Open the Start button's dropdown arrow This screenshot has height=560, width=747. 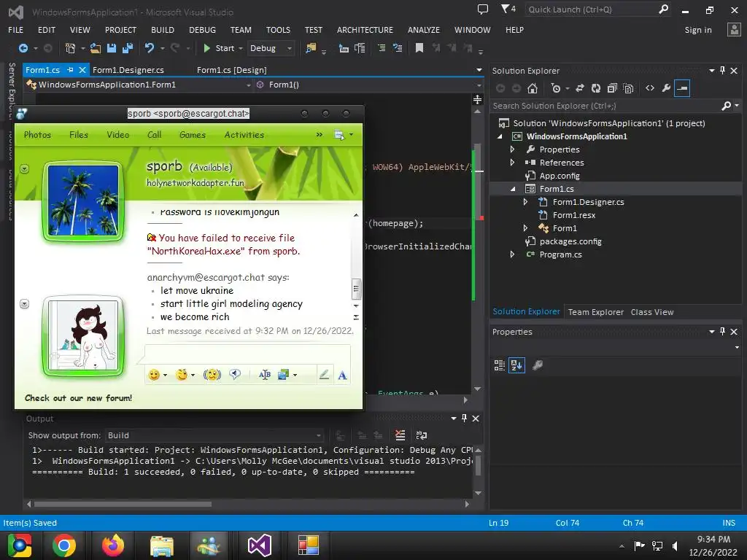(241, 49)
